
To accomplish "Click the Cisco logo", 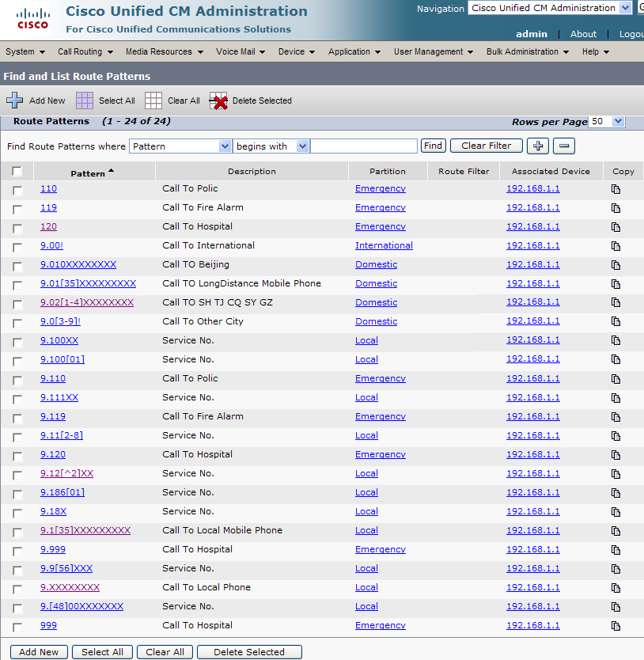I will tap(32, 20).
